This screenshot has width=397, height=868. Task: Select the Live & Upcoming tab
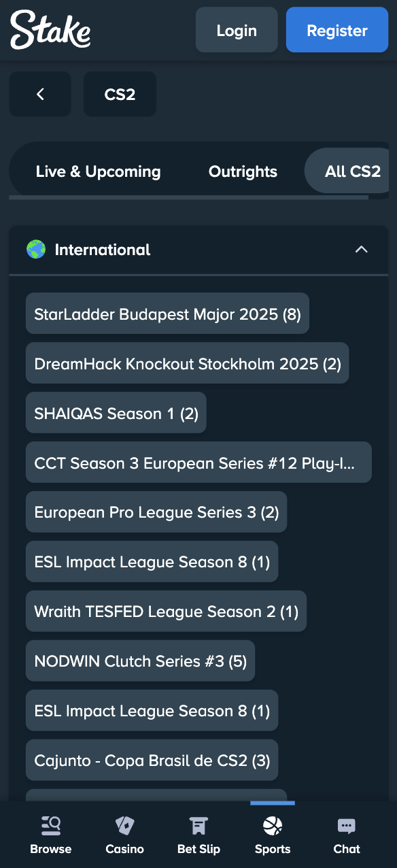98,171
